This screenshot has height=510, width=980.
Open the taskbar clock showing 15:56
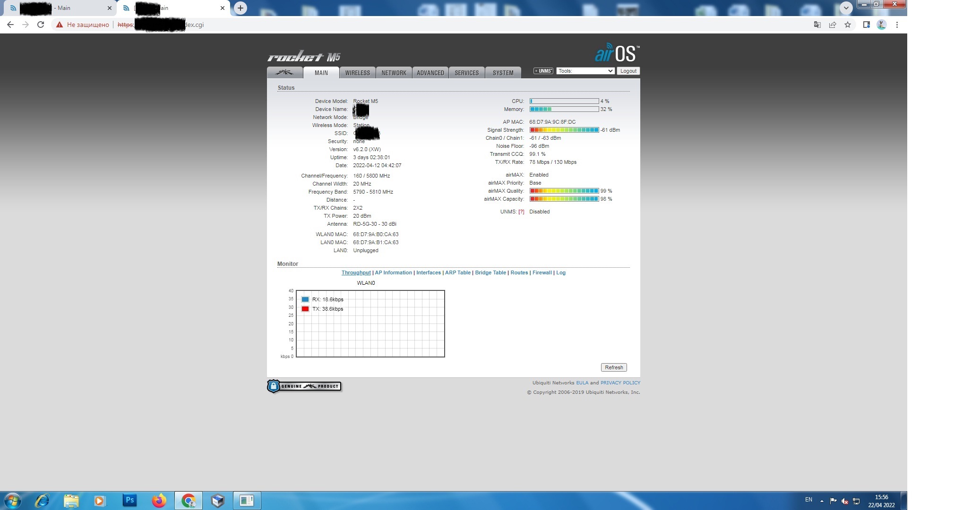point(881,501)
